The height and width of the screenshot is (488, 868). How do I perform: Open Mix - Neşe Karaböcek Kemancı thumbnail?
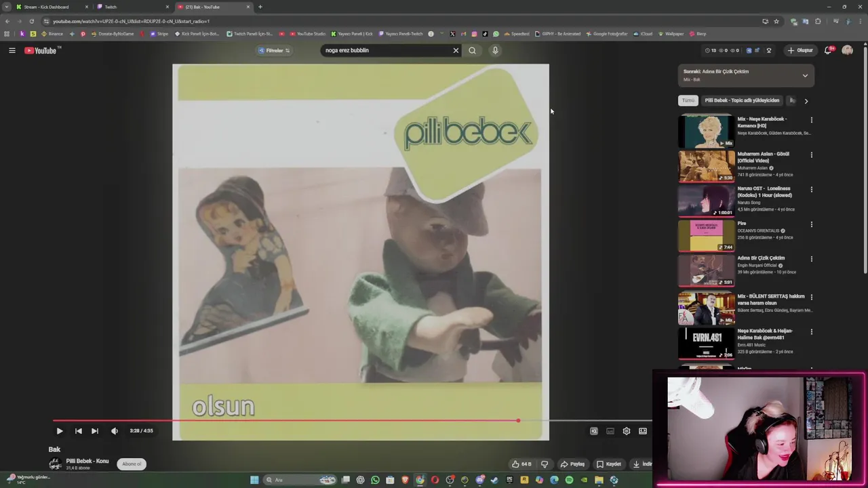[706, 131]
